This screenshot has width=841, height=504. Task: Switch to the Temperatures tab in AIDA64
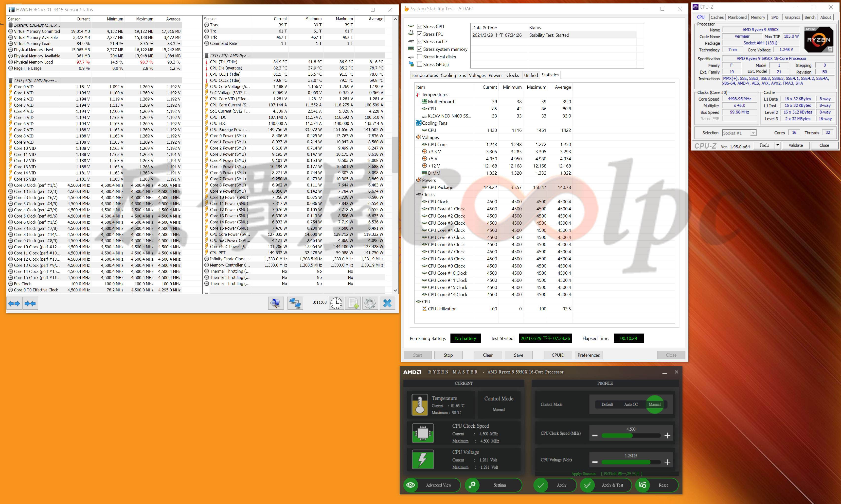pyautogui.click(x=425, y=75)
